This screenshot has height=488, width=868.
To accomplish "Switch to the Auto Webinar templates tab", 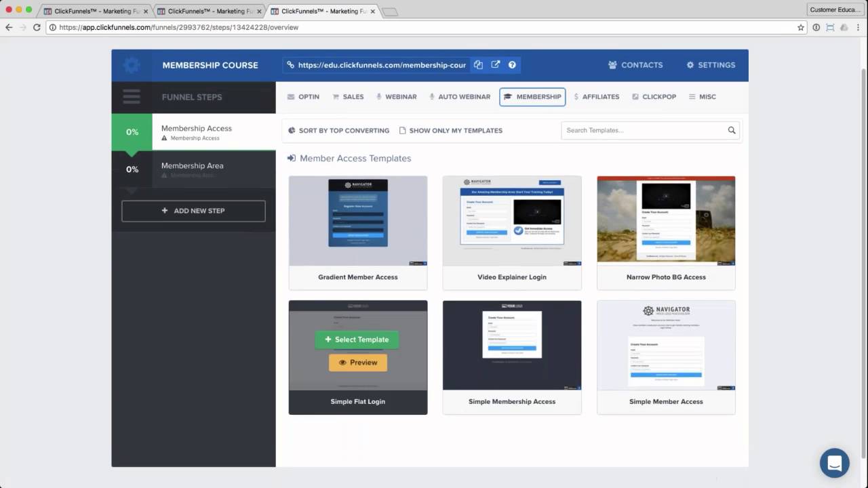I will click(x=459, y=97).
